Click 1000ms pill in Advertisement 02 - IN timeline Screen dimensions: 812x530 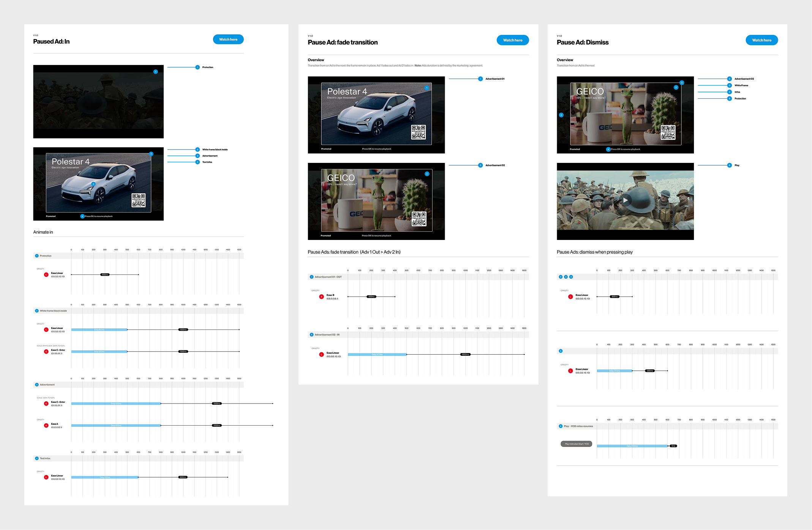point(465,355)
